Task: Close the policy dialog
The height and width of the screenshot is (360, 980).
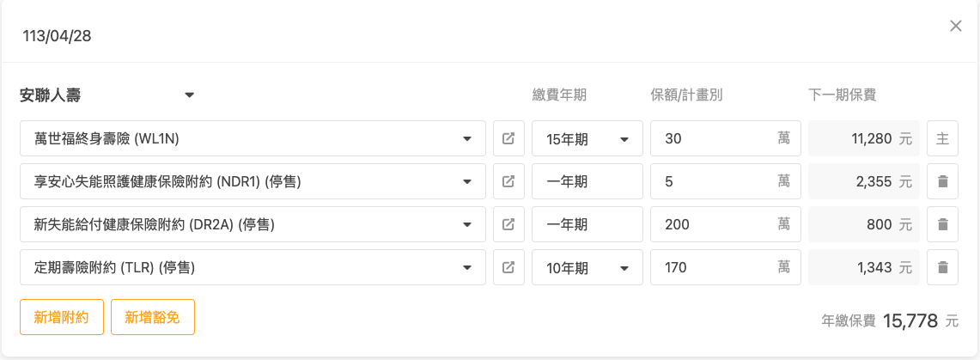Action: tap(956, 27)
